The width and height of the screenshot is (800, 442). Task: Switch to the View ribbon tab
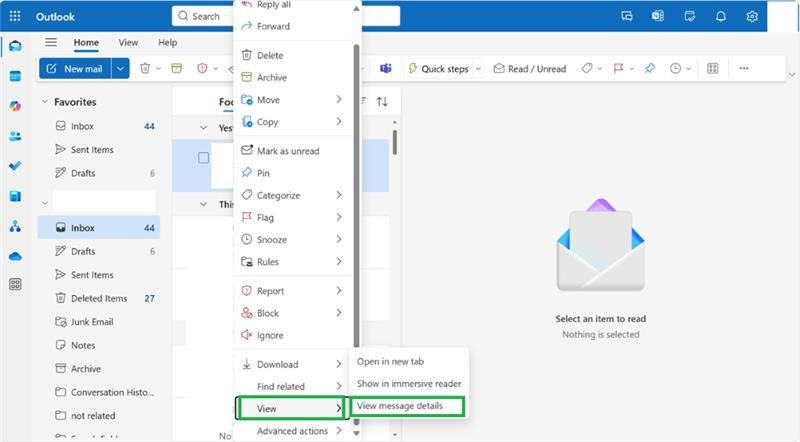[x=128, y=42]
